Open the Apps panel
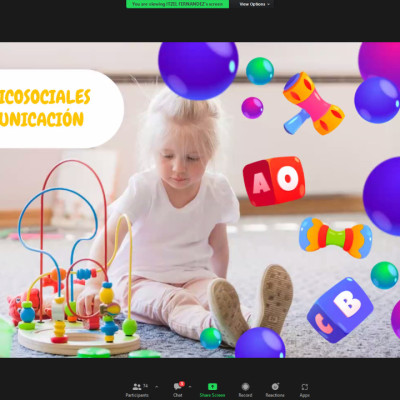The height and width of the screenshot is (400, 400). coord(305,390)
